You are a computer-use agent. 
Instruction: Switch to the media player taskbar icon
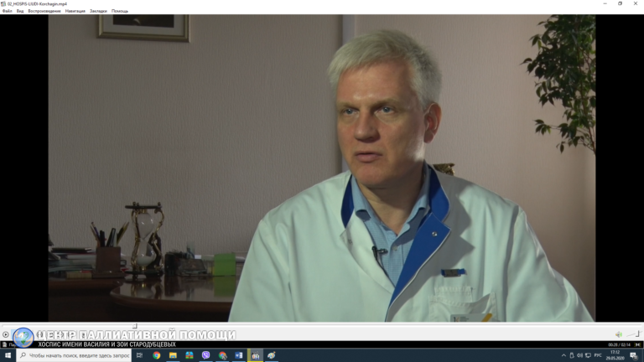255,355
